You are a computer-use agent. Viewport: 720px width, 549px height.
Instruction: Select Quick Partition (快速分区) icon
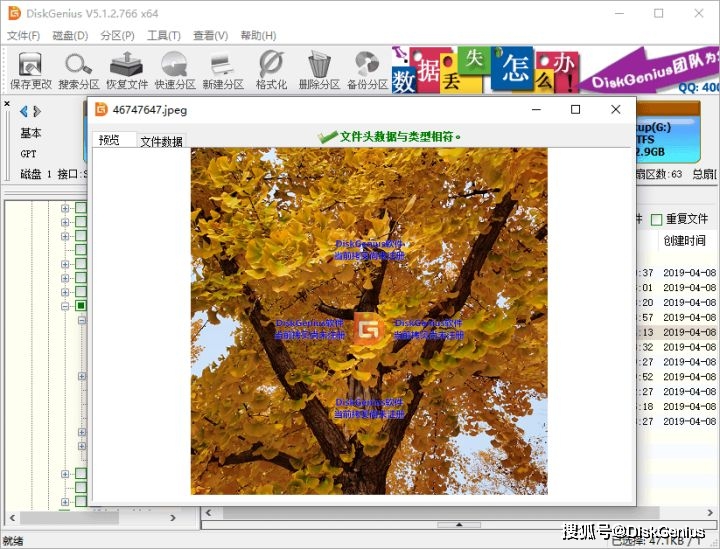point(175,69)
